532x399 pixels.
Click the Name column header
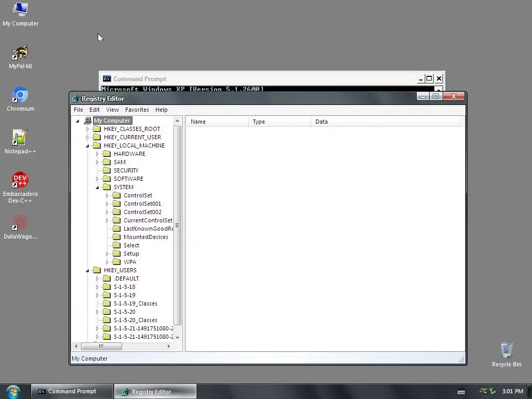[x=217, y=122]
